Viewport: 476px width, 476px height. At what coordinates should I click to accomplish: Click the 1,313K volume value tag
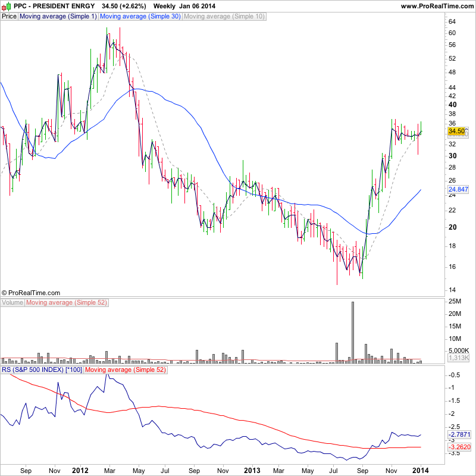tap(458, 358)
